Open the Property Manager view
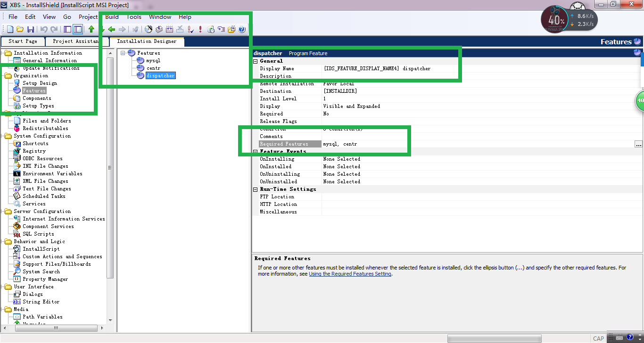 click(x=45, y=279)
